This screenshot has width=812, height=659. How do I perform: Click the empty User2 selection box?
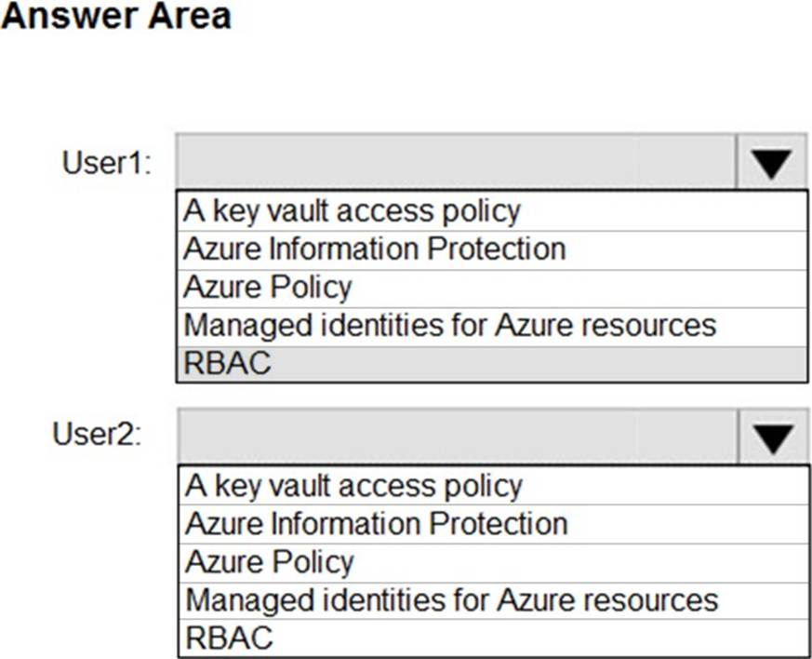(457, 437)
